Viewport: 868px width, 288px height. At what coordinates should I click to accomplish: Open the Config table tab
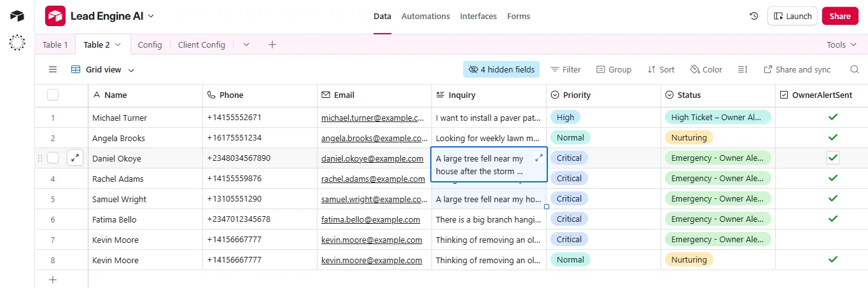tap(150, 45)
